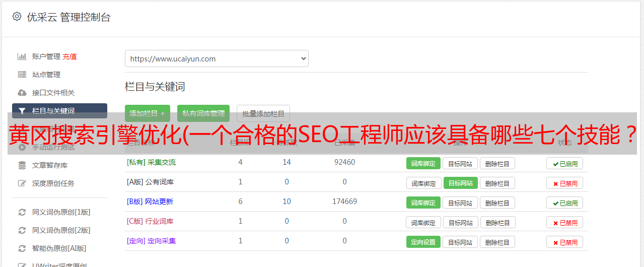Toggle 已禁用 status on the 行业词库 row
Viewport: 644px width, 267px height.
pos(565,222)
